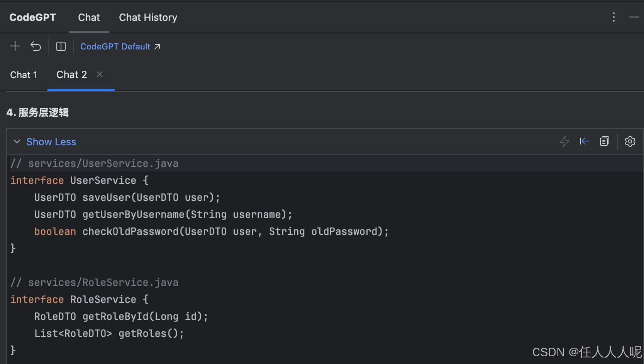Minimize the CodeGPT tool window
Viewport: 644px width, 364px height.
634,17
